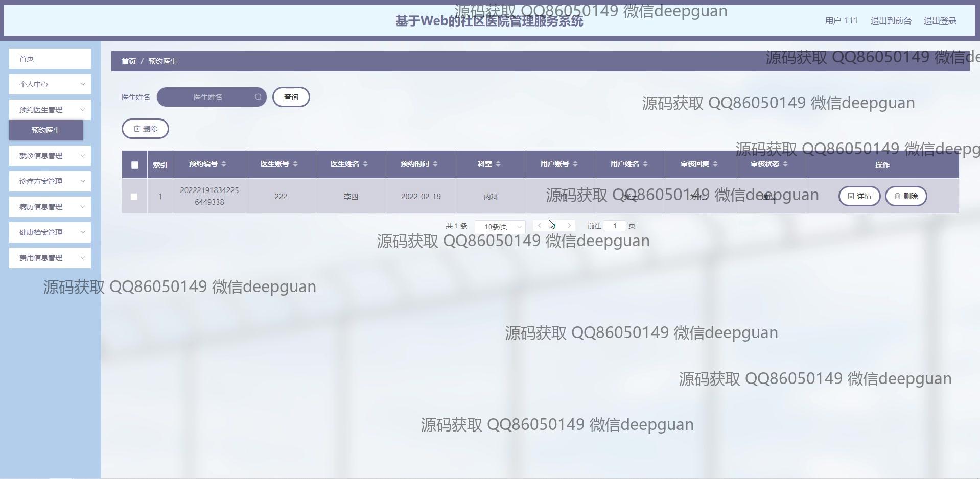The width and height of the screenshot is (980, 479).
Task: Focus the 前往 page number input
Action: coord(615,226)
